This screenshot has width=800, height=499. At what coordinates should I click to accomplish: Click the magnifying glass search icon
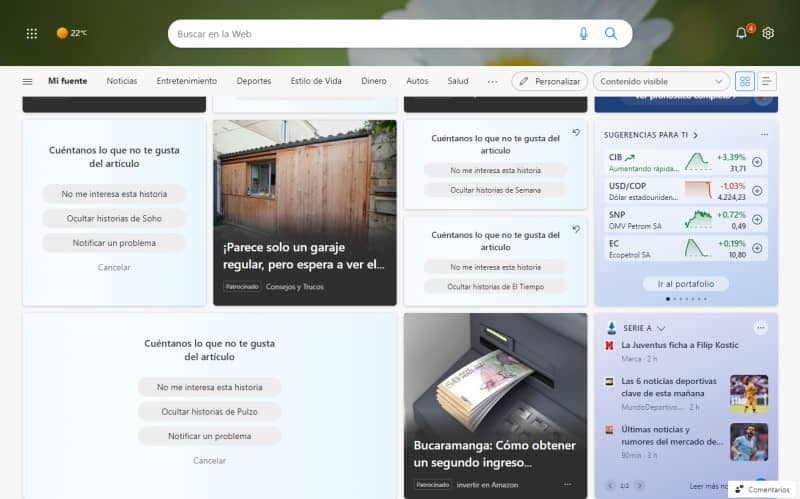click(x=611, y=33)
